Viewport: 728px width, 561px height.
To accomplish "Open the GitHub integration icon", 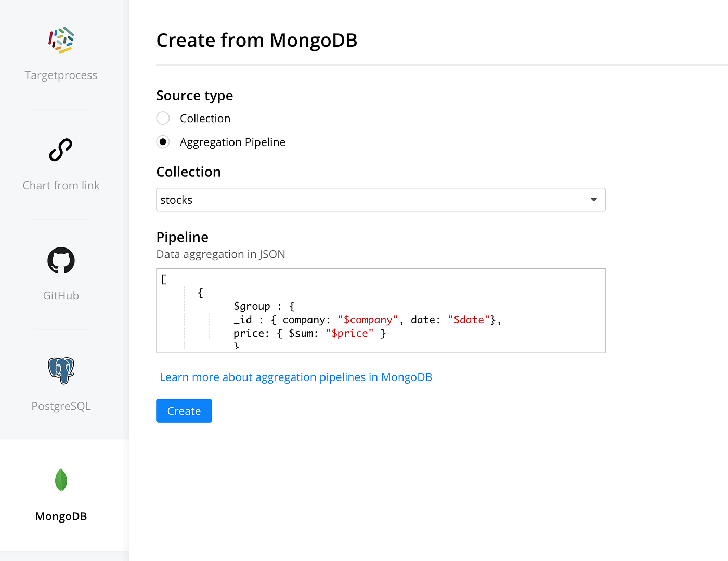I will [x=61, y=260].
